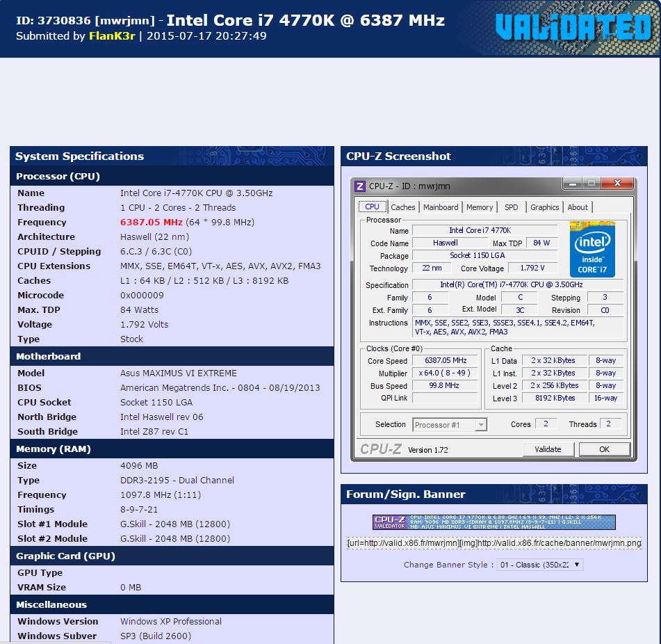Click the Package field Socket 1150 LGA in CPU-Z
The height and width of the screenshot is (644, 661).
tap(484, 255)
